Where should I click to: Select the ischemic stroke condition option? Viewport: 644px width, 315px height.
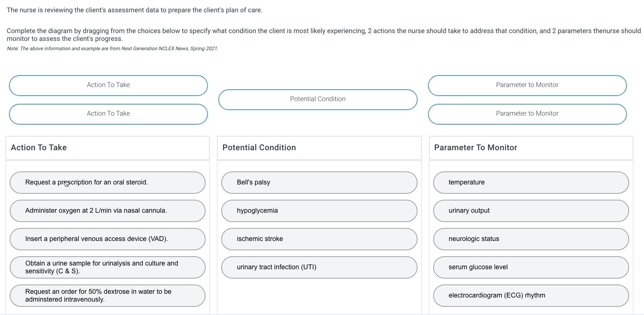pyautogui.click(x=319, y=239)
